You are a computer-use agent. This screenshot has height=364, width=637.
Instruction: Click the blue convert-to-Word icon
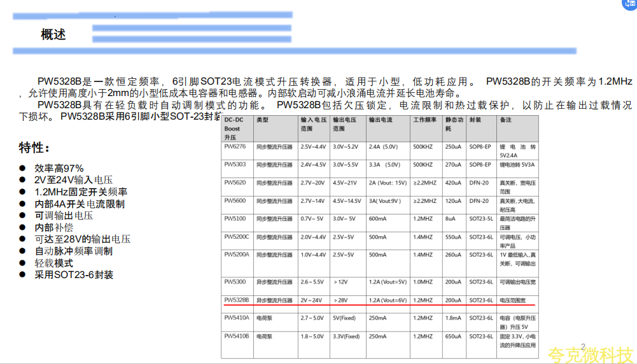[631, 4]
